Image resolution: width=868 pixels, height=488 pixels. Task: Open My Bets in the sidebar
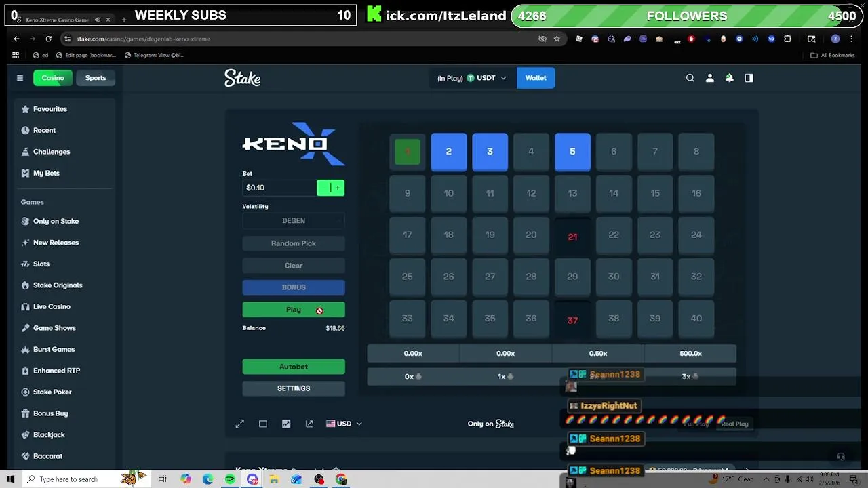point(46,173)
